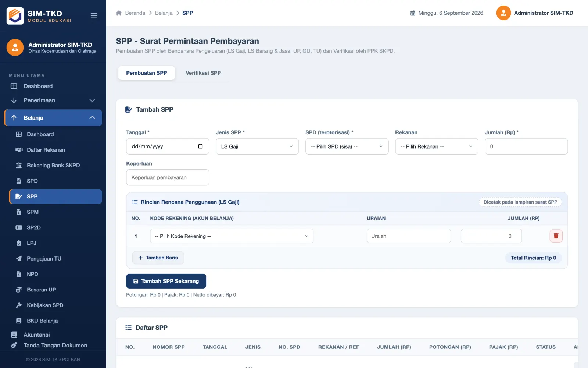This screenshot has height=368, width=588.
Task: Click the hamburger menu icon in sidebar header
Action: (94, 16)
